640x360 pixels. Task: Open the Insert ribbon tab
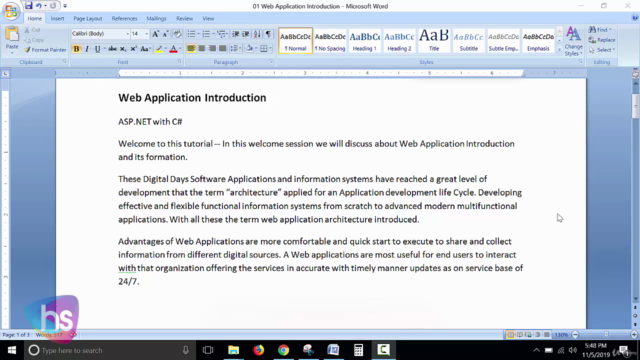[x=57, y=18]
